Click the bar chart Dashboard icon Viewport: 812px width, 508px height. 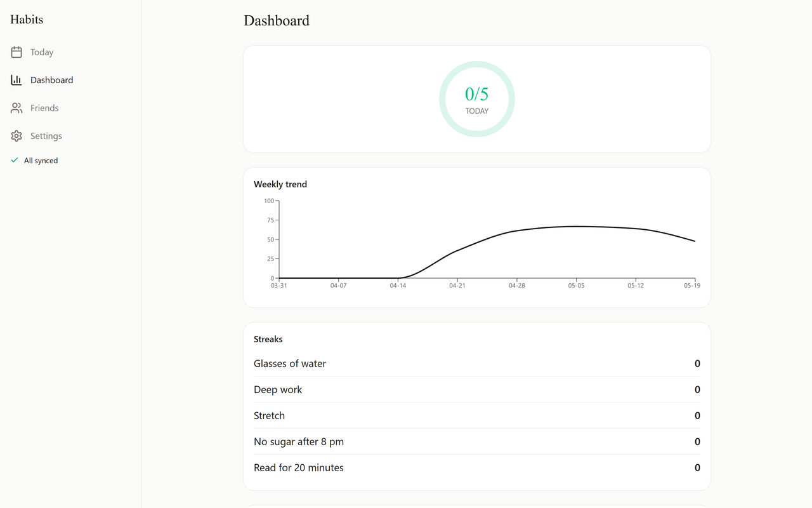point(16,80)
